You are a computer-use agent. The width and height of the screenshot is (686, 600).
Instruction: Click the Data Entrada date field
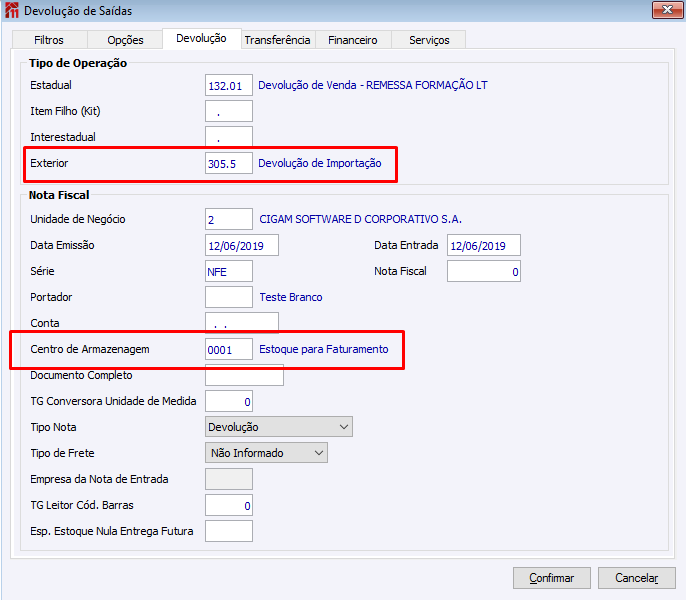(484, 245)
